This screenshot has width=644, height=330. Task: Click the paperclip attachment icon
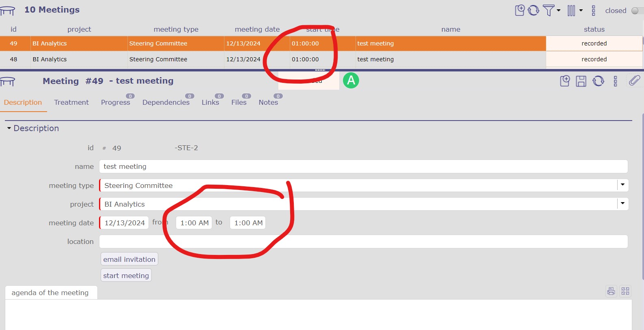pyautogui.click(x=634, y=81)
